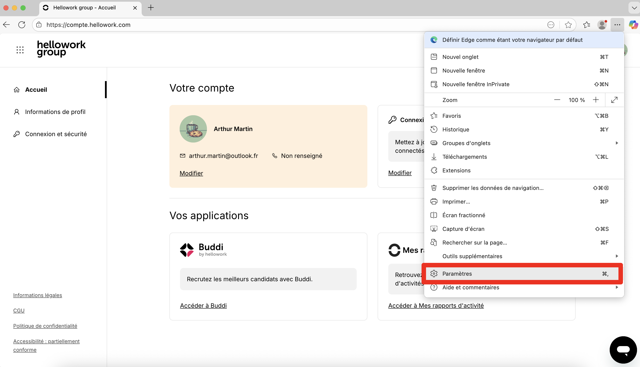Open the hellowork apps grid icon
Image resolution: width=640 pixels, height=367 pixels.
(20, 50)
